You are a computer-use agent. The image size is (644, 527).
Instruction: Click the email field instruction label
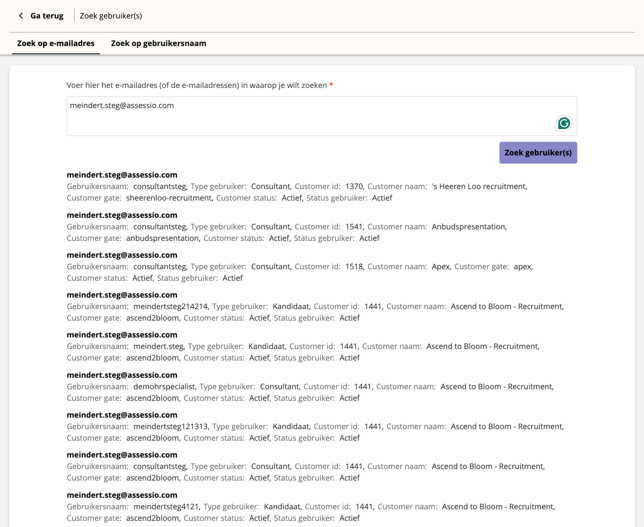point(197,86)
